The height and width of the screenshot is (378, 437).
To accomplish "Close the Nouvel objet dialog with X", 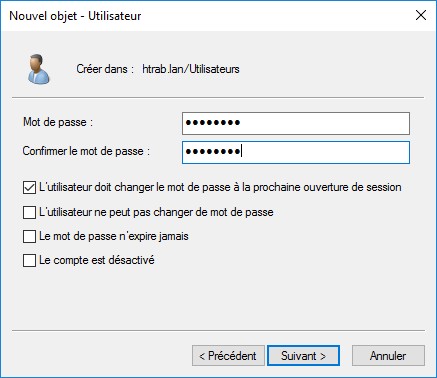I will coord(421,15).
